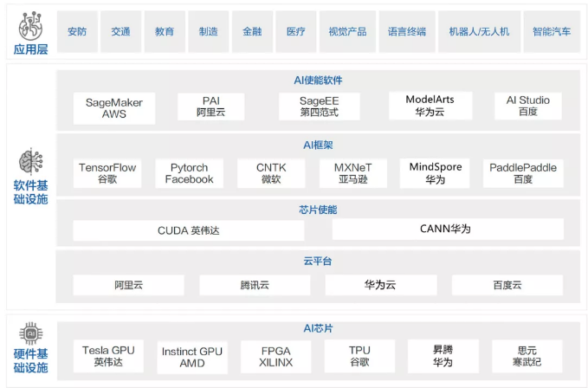Click the PAI 阿里云 box
Viewport: 588px width, 388px height.
(x=210, y=107)
